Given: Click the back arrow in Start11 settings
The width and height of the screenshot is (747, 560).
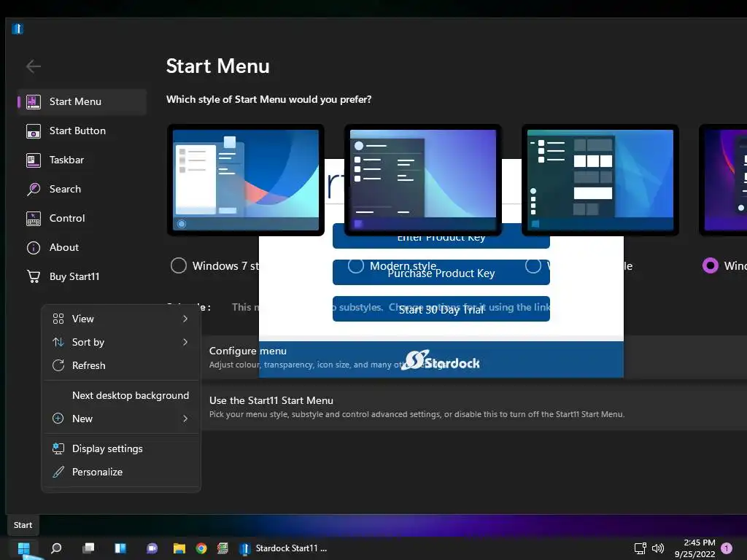Looking at the screenshot, I should (34, 66).
